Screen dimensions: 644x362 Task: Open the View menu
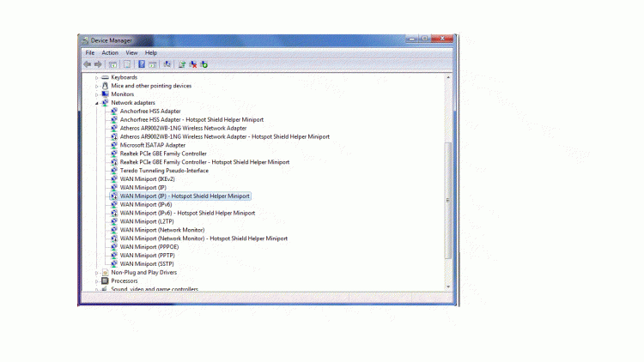(131, 53)
